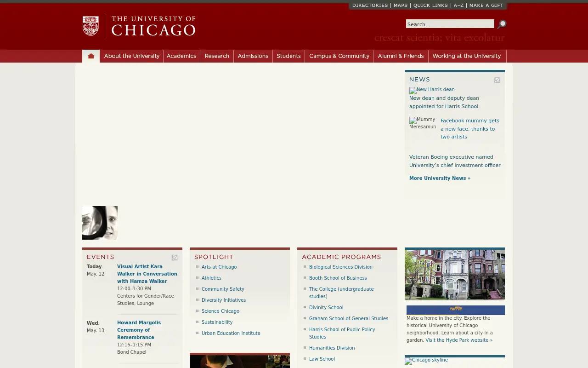Screen dimensions: 588x368
Task: Open Kara Walker conversation event
Action: [x=147, y=274]
